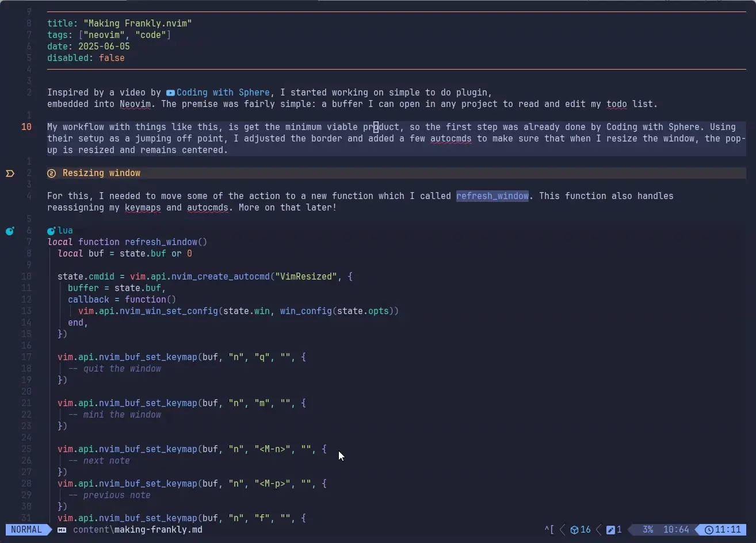The width and height of the screenshot is (756, 543).
Task: Click the 3% scroll position indicator
Action: [647, 530]
